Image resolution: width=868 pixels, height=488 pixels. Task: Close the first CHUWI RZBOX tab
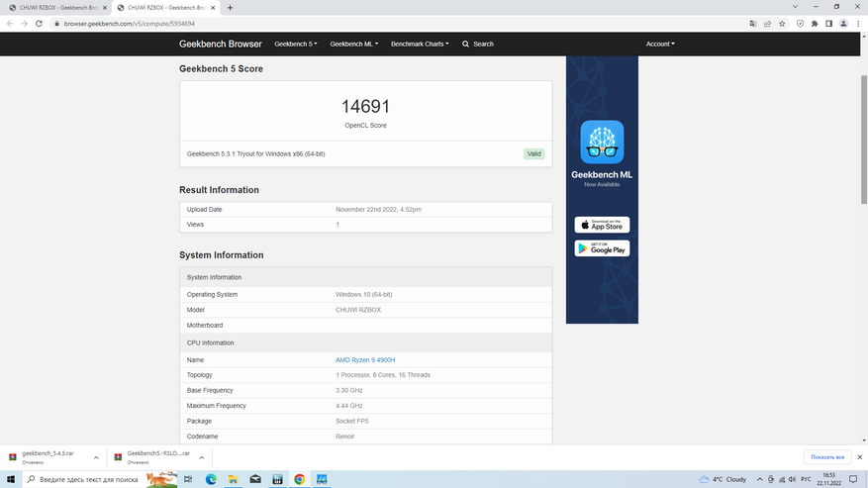[105, 8]
